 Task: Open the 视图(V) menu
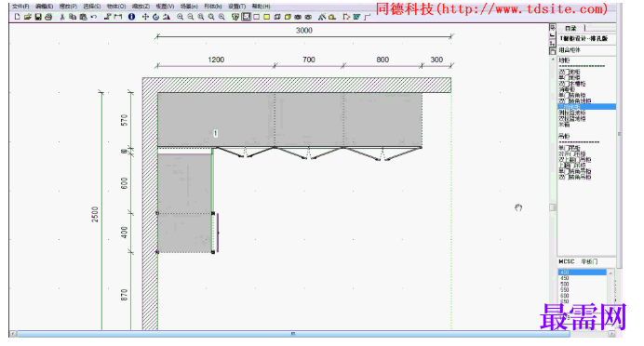(x=165, y=7)
